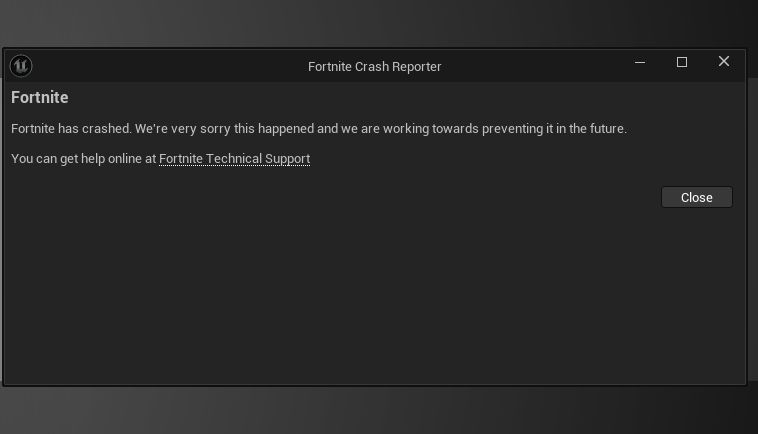Close the crash reporter with the X
The height and width of the screenshot is (434, 758).
point(724,61)
